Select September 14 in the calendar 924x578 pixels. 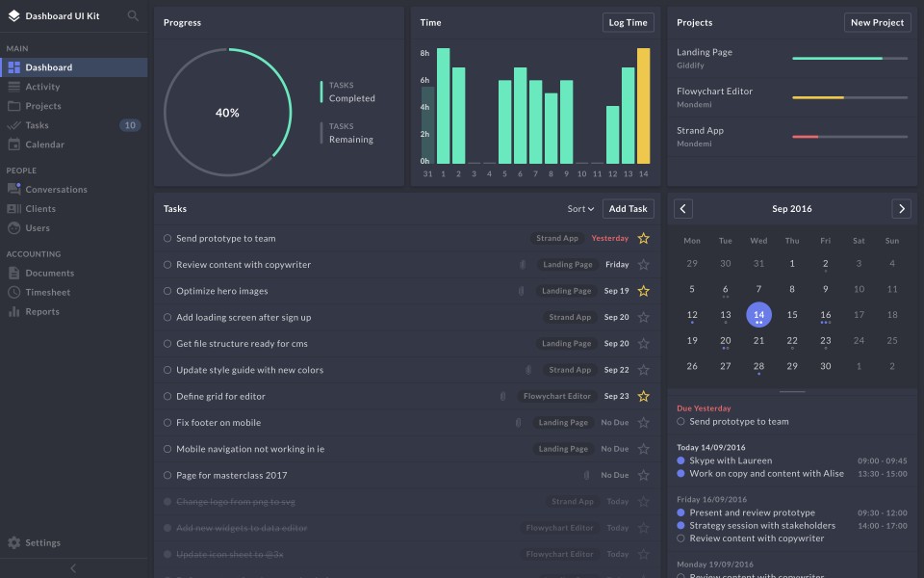pos(758,315)
